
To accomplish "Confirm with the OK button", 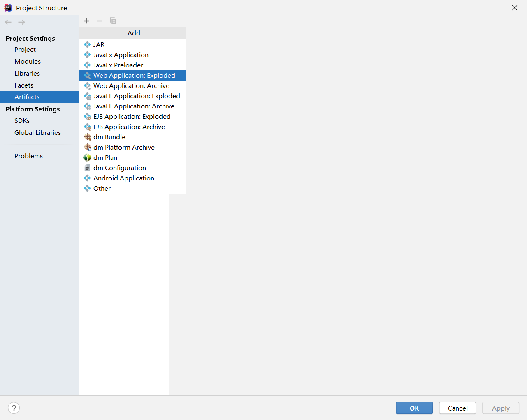I will tap(414, 408).
